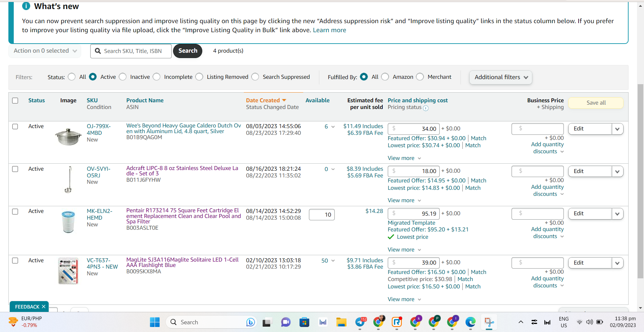
Task: Click the Pricing status info icon
Action: click(x=426, y=108)
